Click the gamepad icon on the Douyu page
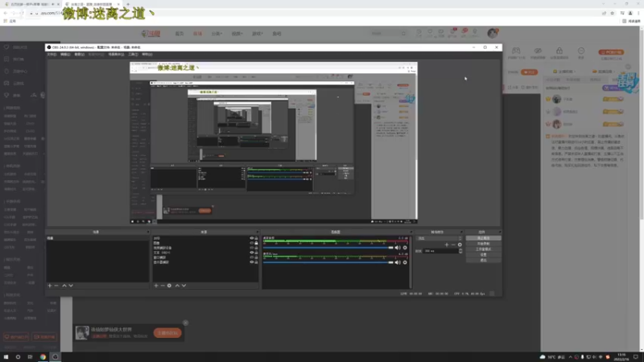The image size is (644, 362). (x=516, y=51)
